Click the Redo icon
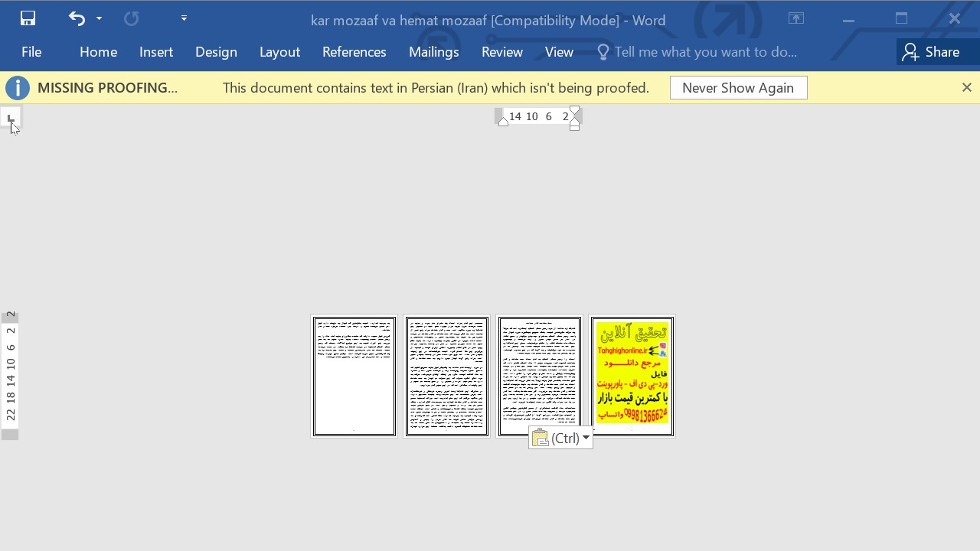The width and height of the screenshot is (980, 551). tap(132, 18)
